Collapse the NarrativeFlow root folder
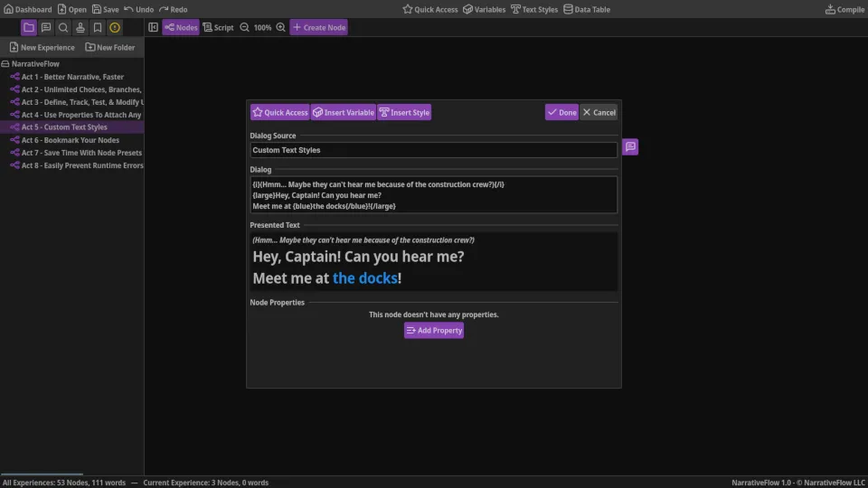The height and width of the screenshot is (488, 868). (5, 64)
